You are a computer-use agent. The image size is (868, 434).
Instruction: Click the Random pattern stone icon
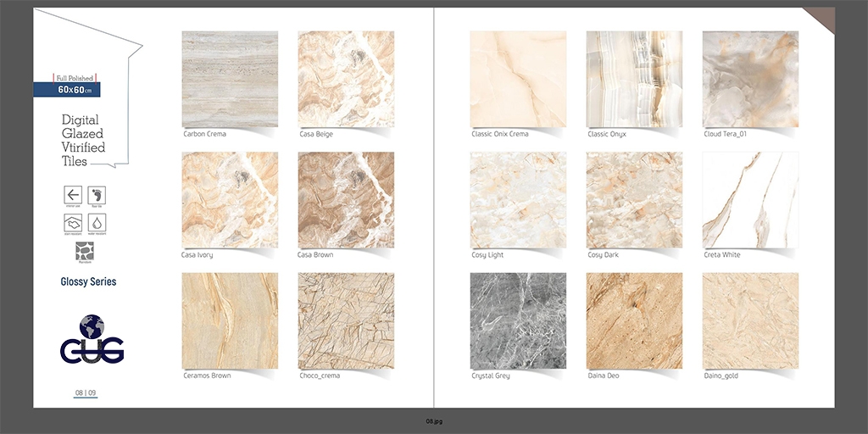(84, 252)
